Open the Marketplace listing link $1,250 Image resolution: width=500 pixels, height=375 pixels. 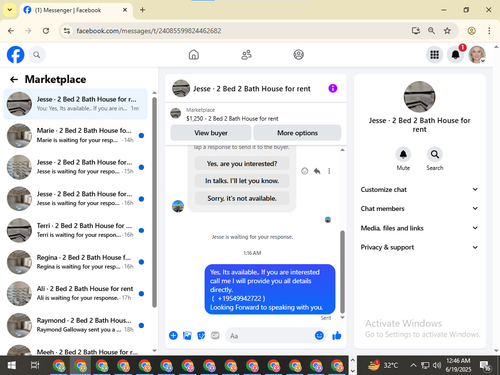[x=232, y=118]
